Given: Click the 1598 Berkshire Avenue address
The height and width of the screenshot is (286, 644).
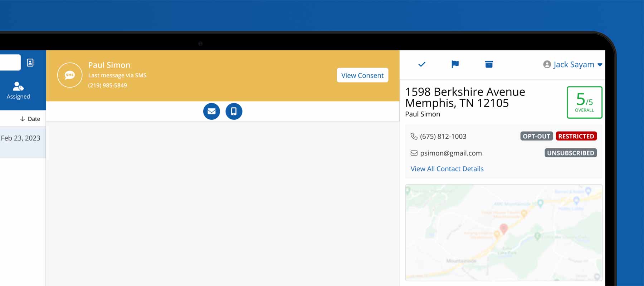Looking at the screenshot, I should pyautogui.click(x=465, y=97).
